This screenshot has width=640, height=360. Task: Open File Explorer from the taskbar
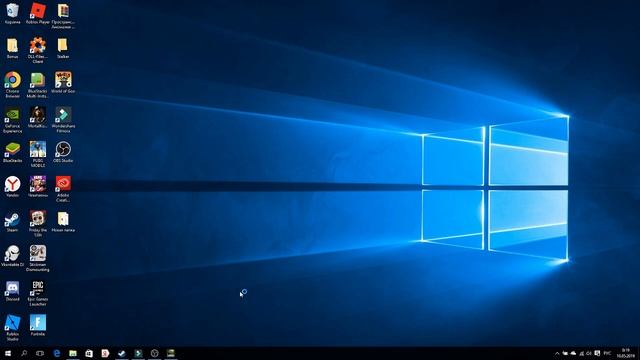click(73, 353)
